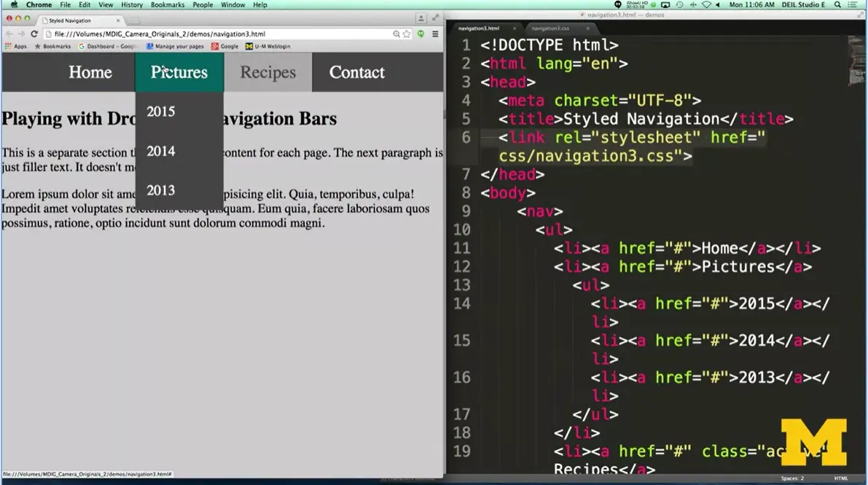Click the magnifier icon in the address bar

[395, 34]
